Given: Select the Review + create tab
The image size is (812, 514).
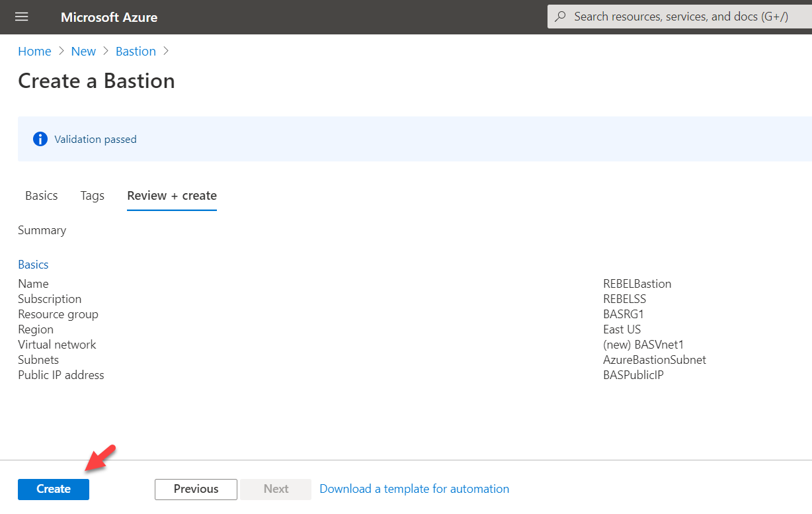Looking at the screenshot, I should 172,196.
